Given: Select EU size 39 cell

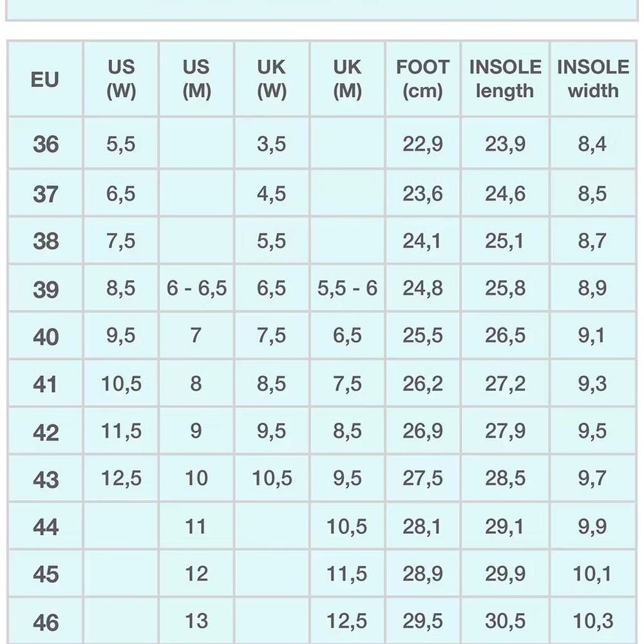Looking at the screenshot, I should coord(45,289).
